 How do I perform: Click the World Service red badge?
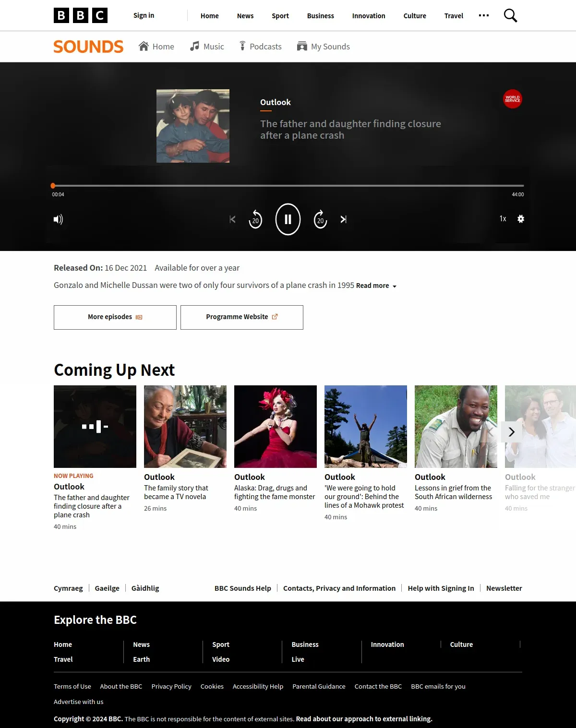click(512, 99)
